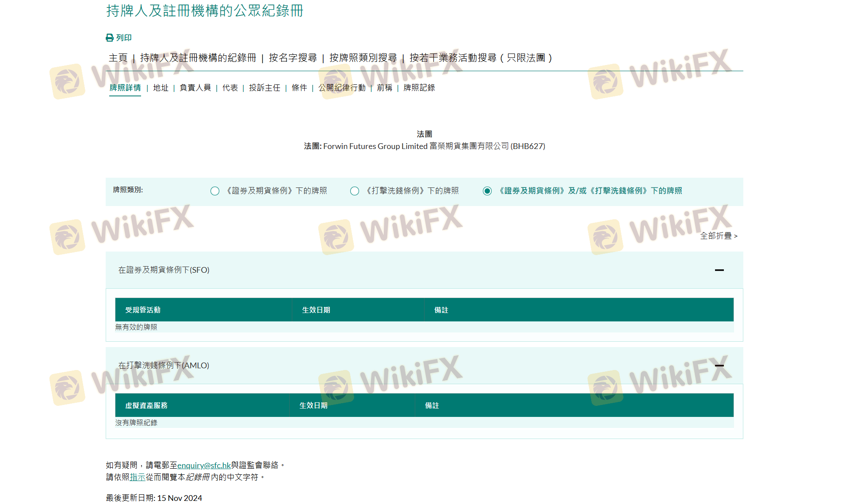The image size is (849, 504).
Task: Select the combined 及/或 licence radio button
Action: point(487,191)
